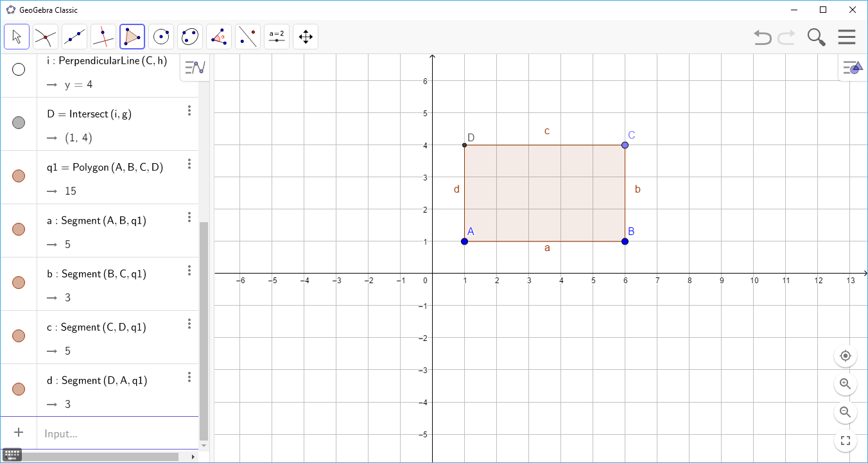Toggle visibility of point D in algebra view

click(x=19, y=122)
